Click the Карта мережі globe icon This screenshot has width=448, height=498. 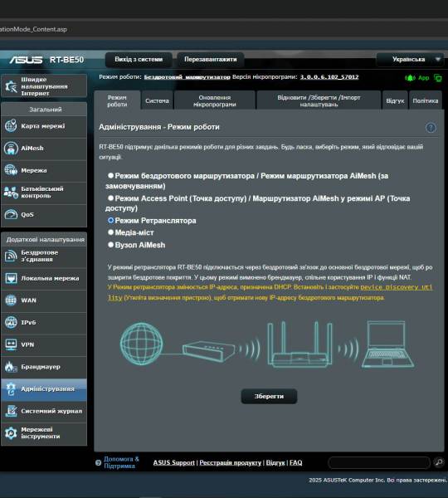(11, 126)
